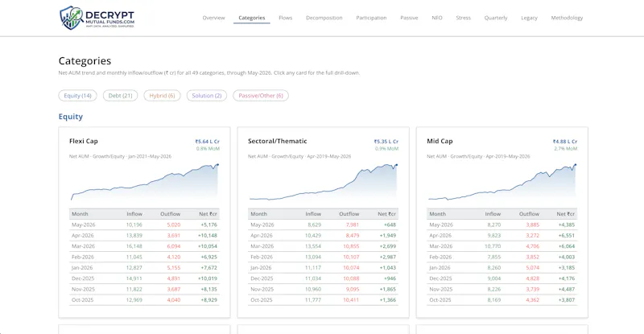Click Mid Cap Mar-2026 inflow 10,770
644x334 pixels.
click(493, 246)
